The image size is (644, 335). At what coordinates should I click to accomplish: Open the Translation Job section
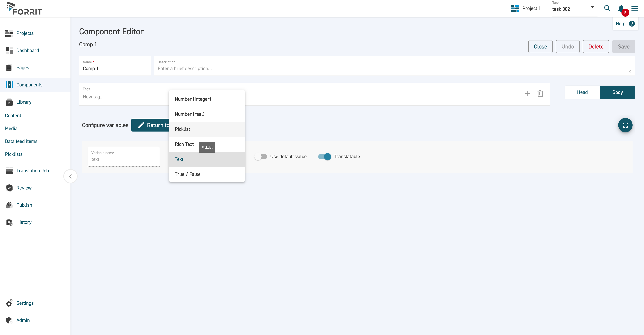point(33,171)
